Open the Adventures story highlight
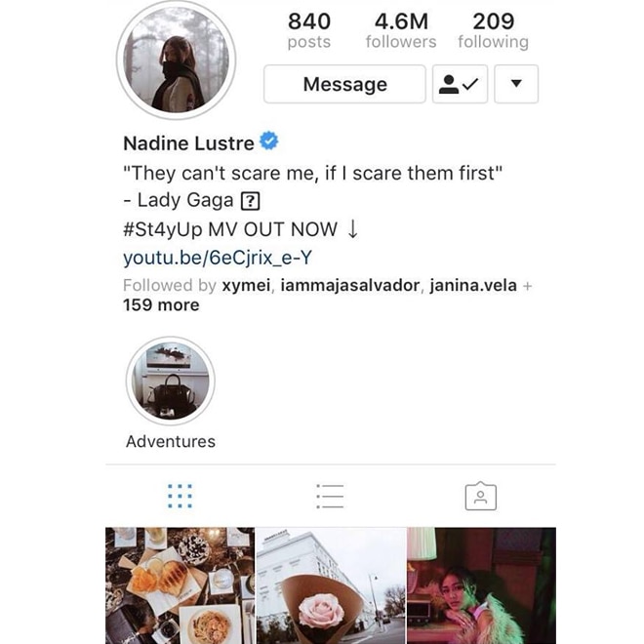The image size is (644, 644). 171,381
